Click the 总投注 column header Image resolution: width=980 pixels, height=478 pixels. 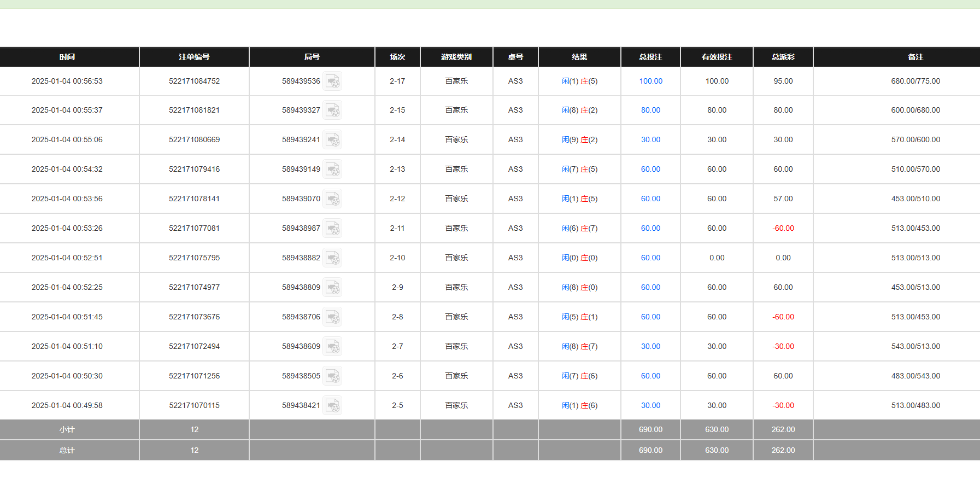point(650,57)
